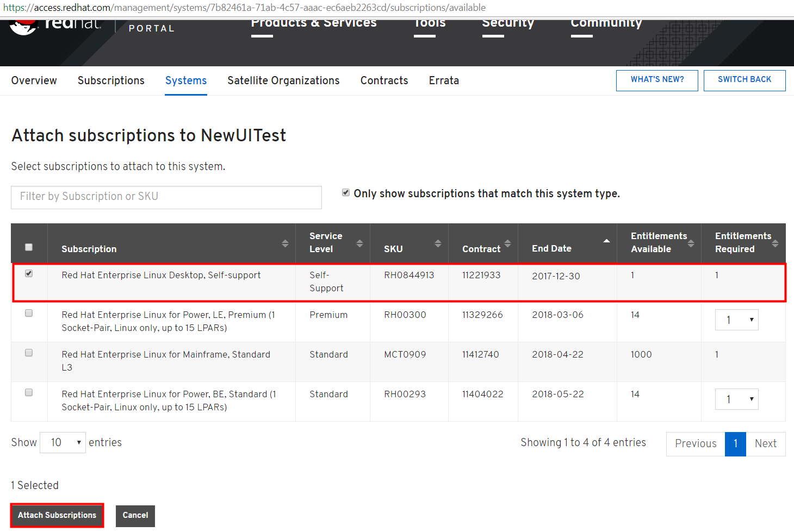Open the Security menu
The image size is (794, 532).
coord(508,24)
